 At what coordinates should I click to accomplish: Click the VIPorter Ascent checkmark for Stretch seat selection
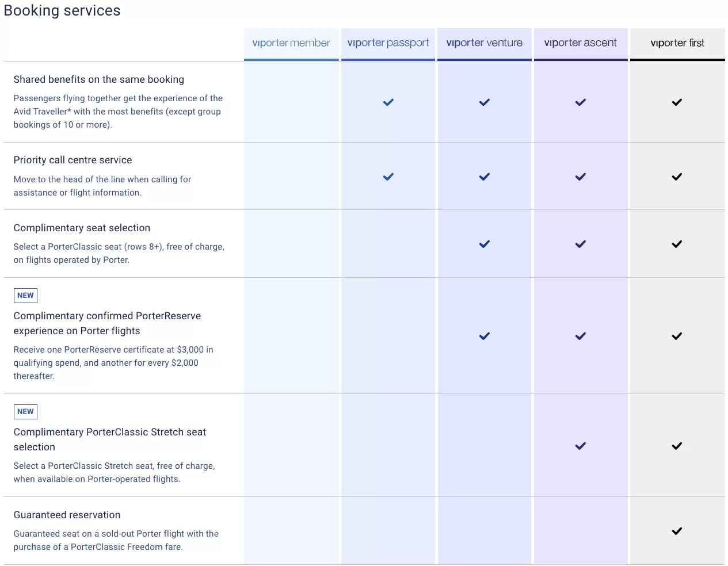(581, 446)
